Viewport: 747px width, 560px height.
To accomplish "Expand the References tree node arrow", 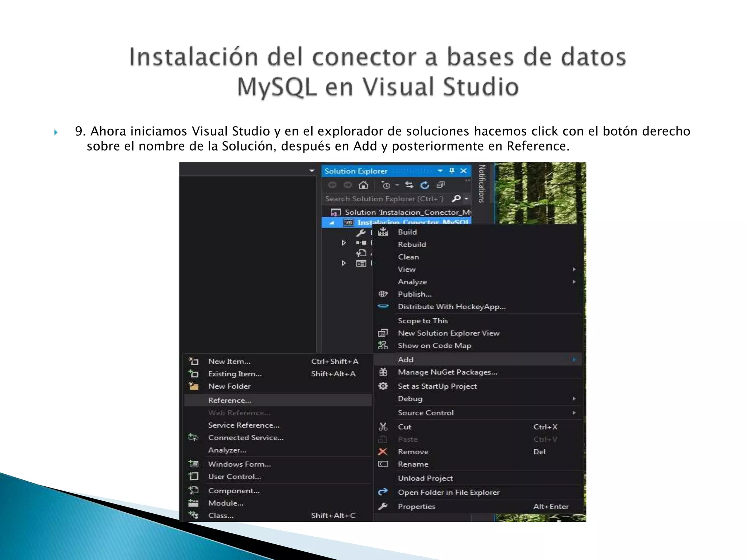I will click(344, 242).
